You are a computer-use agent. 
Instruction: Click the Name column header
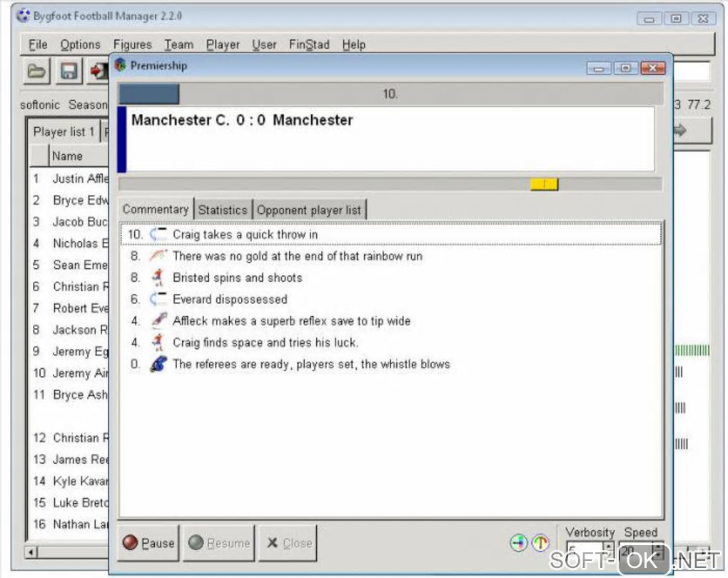tap(79, 156)
